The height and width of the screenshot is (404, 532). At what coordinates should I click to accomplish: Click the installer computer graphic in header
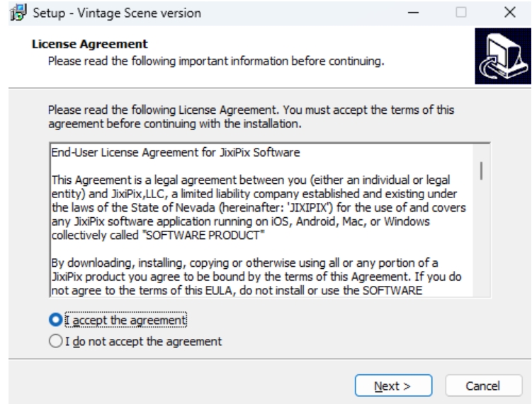(503, 56)
